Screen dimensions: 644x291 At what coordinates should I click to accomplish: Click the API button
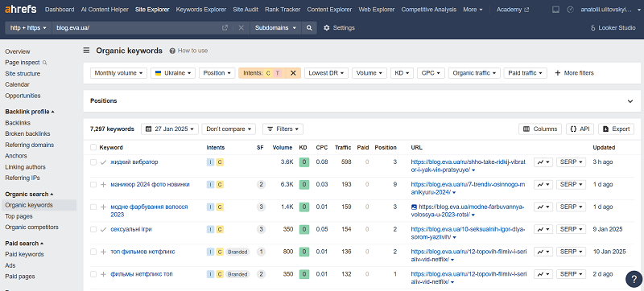[580, 129]
